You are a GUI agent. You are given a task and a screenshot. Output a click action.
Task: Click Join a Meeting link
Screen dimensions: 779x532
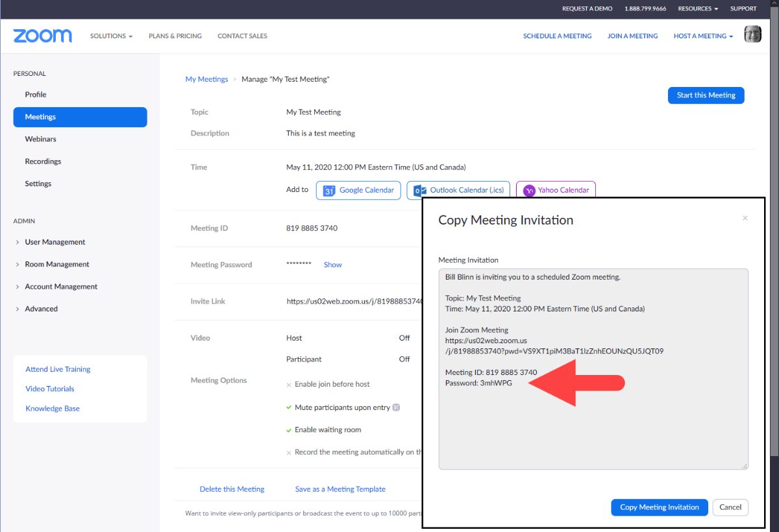(633, 36)
